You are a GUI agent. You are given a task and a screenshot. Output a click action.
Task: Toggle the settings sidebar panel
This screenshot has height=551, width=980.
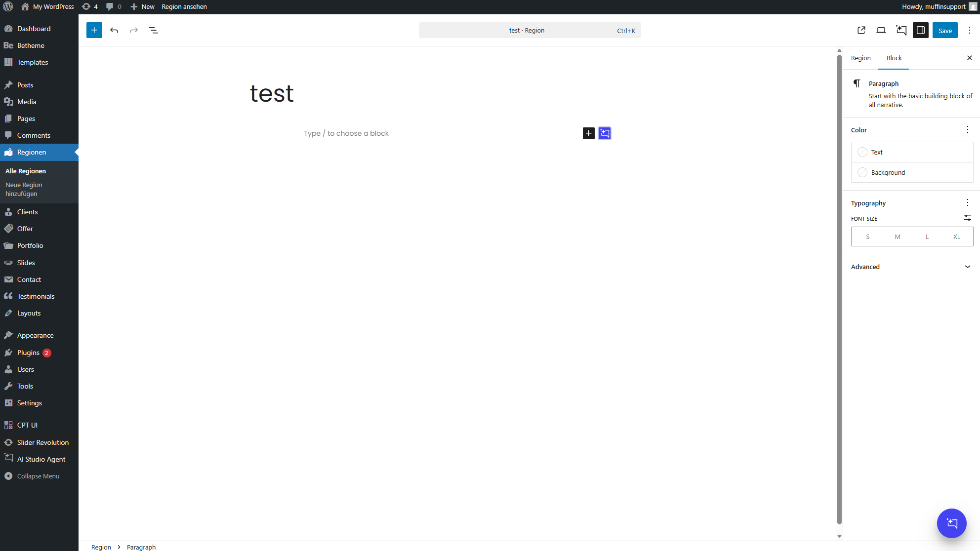[x=921, y=30]
